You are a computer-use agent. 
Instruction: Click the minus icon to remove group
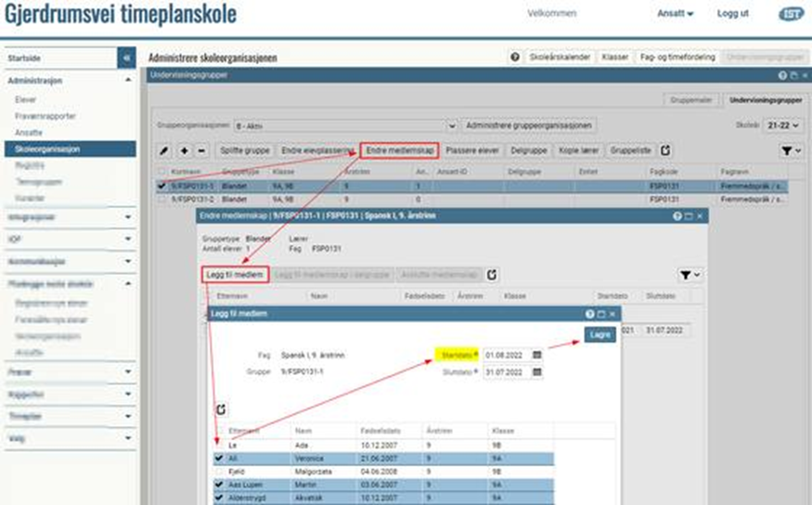(201, 150)
